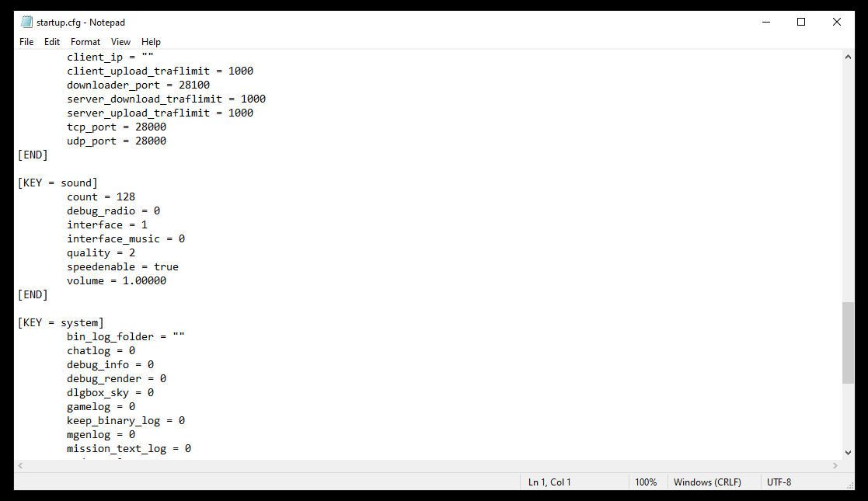Maximize the Notepad window
The width and height of the screenshot is (868, 501).
pos(801,23)
